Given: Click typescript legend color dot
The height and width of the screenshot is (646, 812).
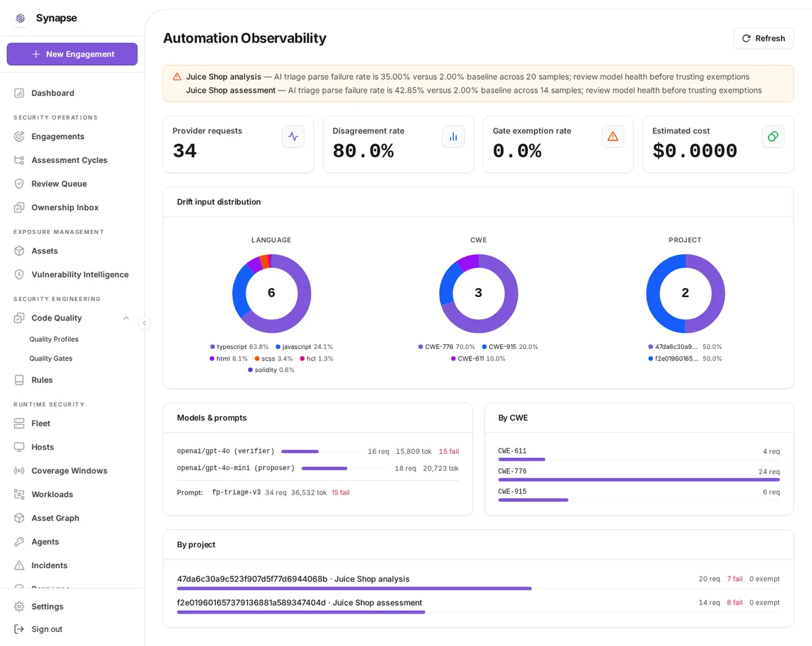Looking at the screenshot, I should (212, 347).
